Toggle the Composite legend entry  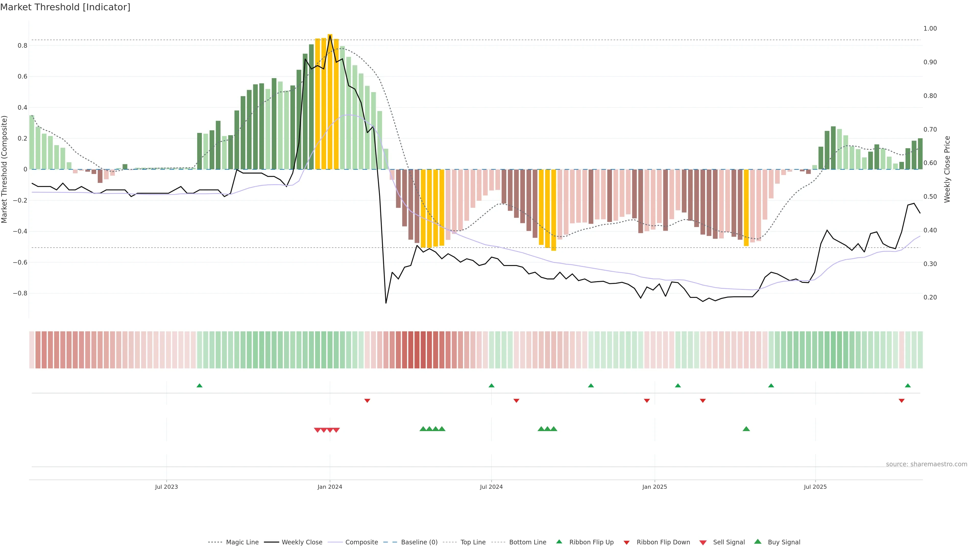point(361,542)
